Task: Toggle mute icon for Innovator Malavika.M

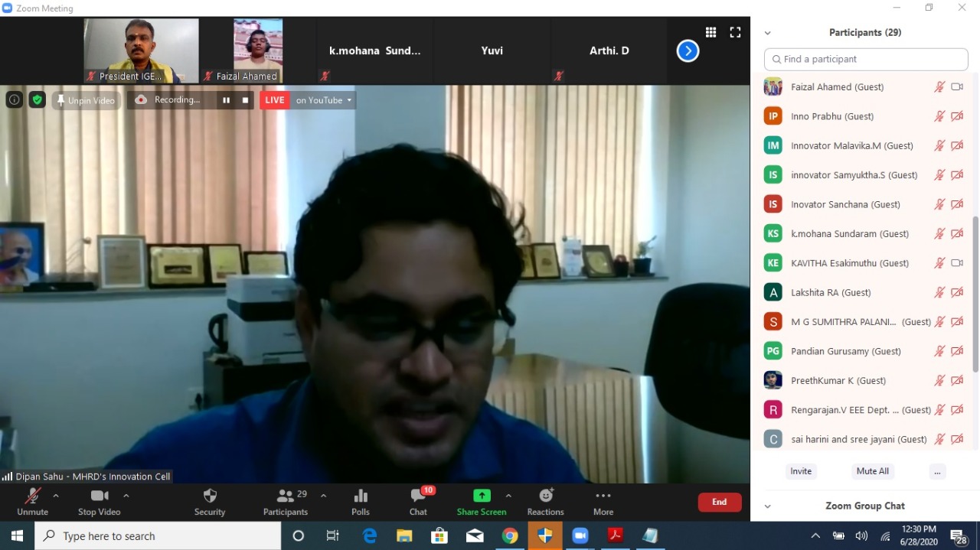Action: (x=939, y=145)
